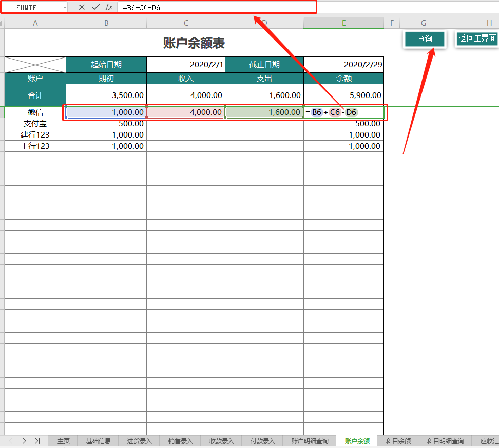Select the 截止日期 header cell

(x=264, y=65)
